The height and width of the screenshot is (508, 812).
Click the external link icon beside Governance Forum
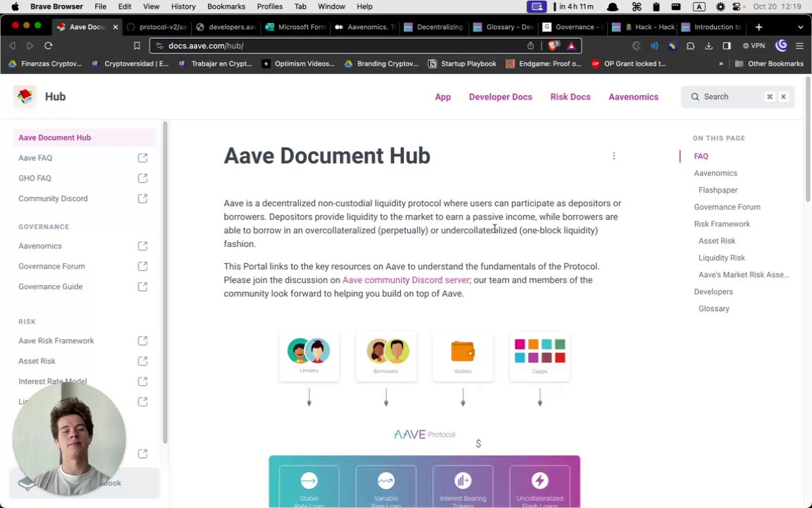tap(142, 267)
